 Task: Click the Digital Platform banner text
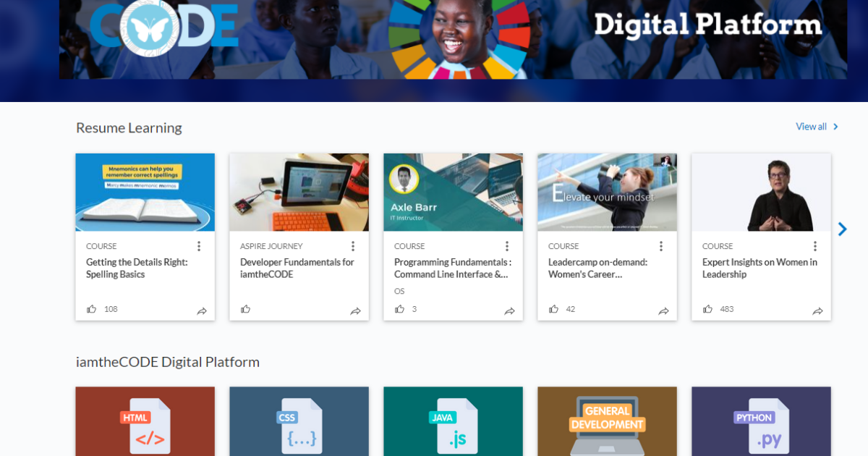point(708,25)
